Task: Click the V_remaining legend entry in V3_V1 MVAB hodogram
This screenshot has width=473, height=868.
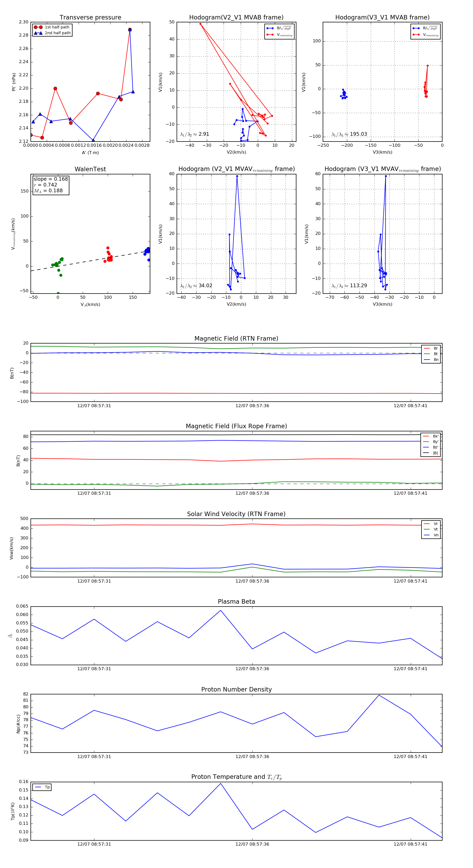Action: (425, 34)
